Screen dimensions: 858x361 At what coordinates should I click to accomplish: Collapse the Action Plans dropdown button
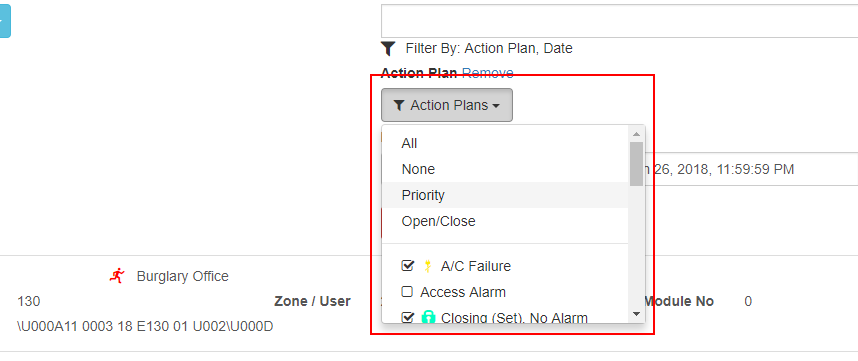[x=447, y=105]
